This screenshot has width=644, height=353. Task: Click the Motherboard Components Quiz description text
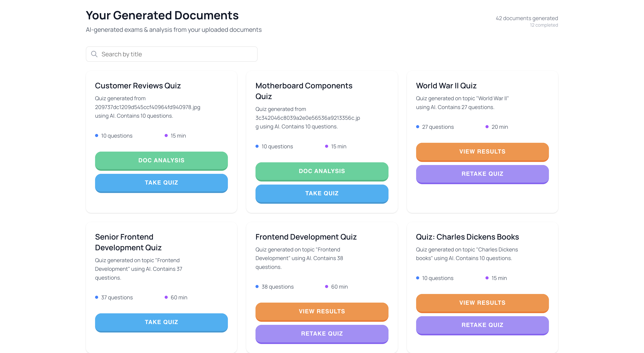[308, 118]
